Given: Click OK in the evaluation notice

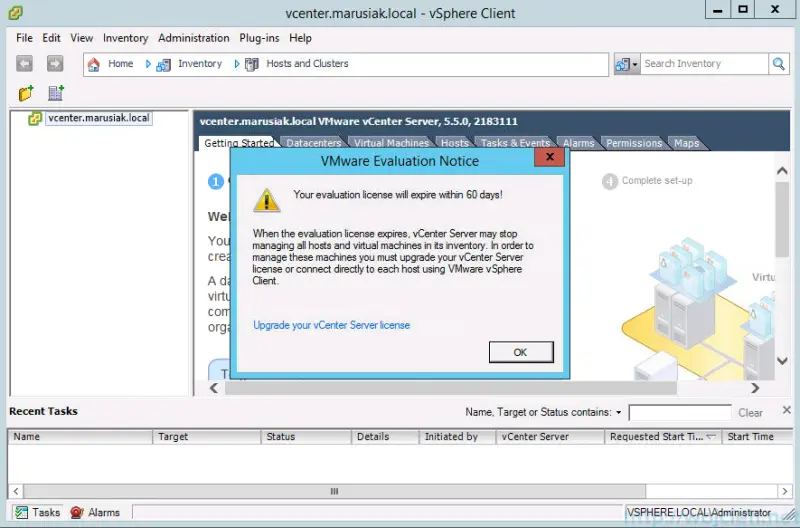Looking at the screenshot, I should coord(521,352).
